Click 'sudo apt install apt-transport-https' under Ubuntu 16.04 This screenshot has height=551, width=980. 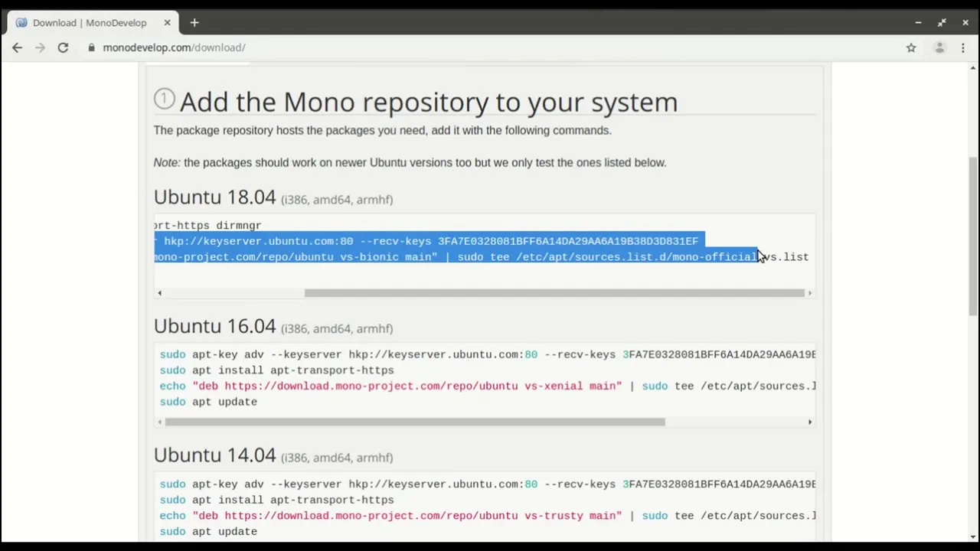pos(276,370)
